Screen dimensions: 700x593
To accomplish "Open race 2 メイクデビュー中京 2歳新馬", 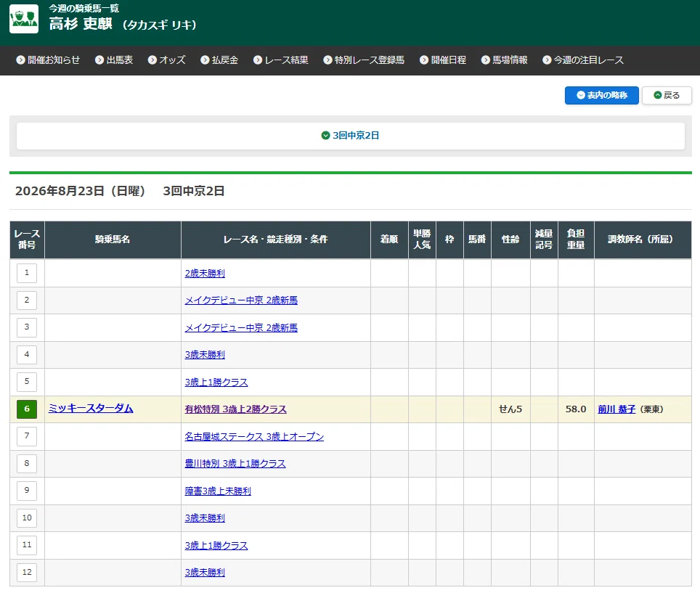I will 241,300.
